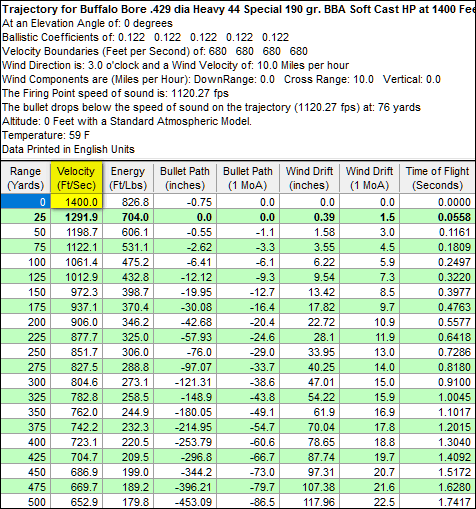
Task: Select the range 150 row cell
Action: coord(26,292)
